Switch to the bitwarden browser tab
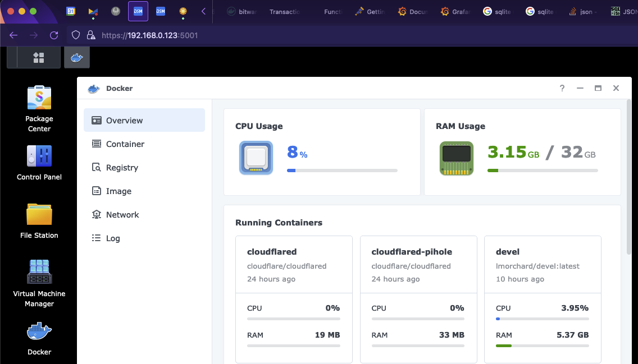Screen dimensions: 638x364 (x=242, y=12)
